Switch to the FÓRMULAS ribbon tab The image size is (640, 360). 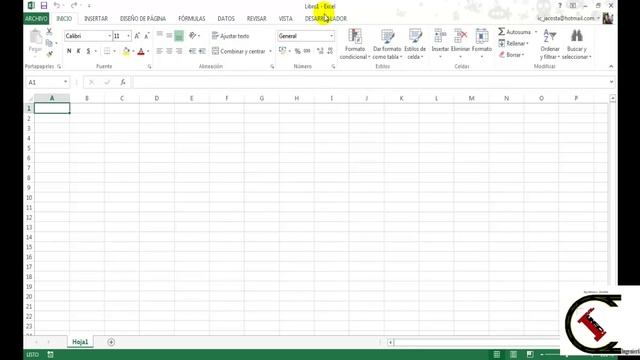(x=191, y=18)
